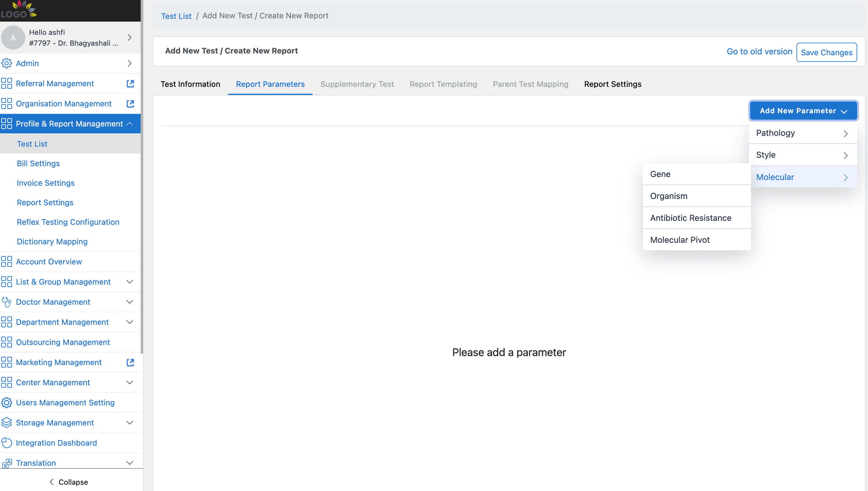Collapse Profile & Report Management section
Image resolution: width=868 pixels, height=491 pixels.
click(130, 124)
